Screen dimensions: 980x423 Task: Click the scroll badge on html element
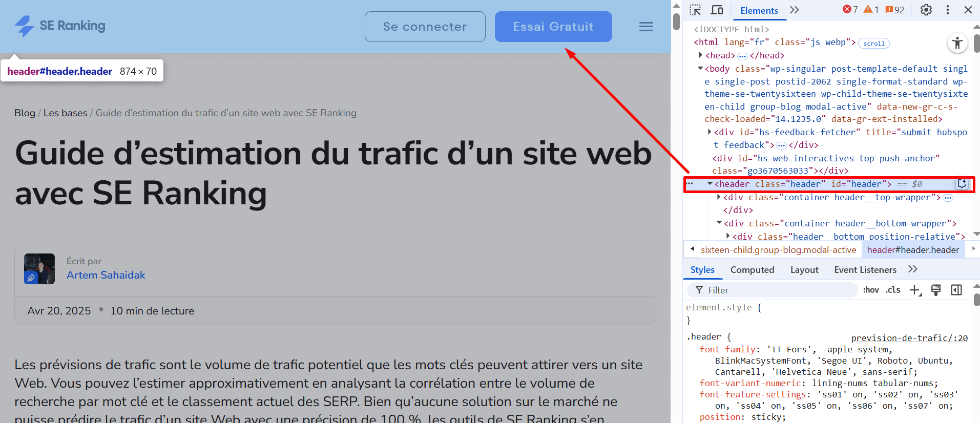[874, 44]
